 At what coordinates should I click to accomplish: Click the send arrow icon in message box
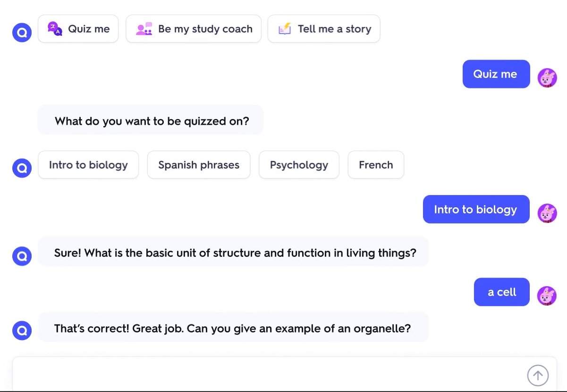(538, 375)
